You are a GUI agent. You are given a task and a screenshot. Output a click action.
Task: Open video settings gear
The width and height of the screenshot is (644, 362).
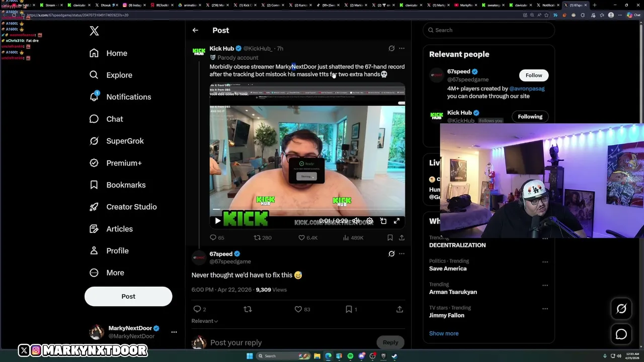click(369, 221)
